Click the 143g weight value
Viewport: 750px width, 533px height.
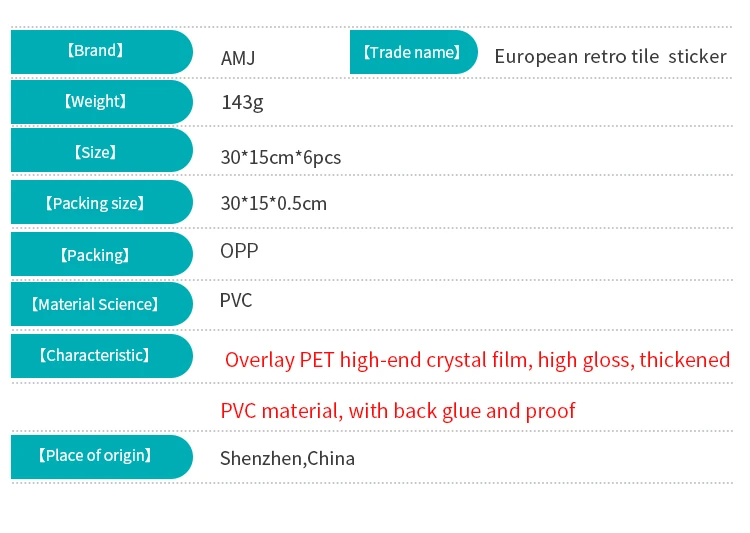242,102
